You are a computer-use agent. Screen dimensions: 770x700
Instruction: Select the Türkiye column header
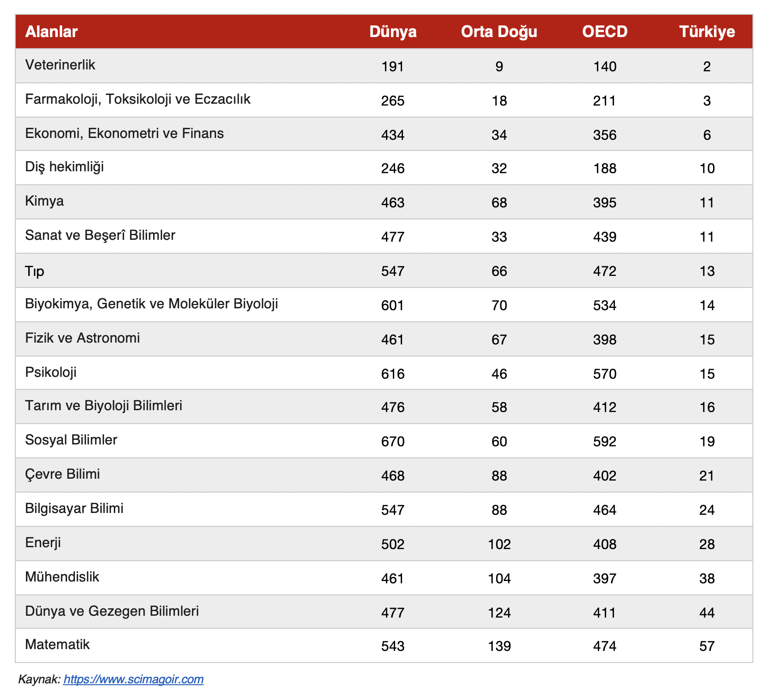(x=707, y=31)
